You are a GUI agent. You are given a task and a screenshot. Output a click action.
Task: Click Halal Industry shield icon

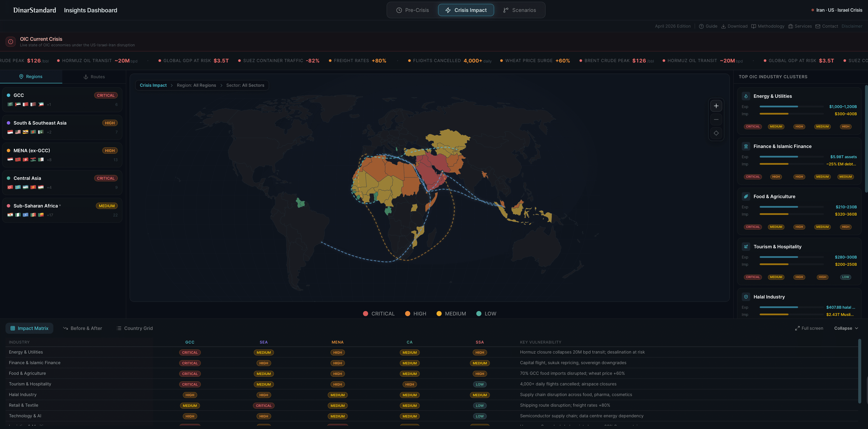coord(746,297)
